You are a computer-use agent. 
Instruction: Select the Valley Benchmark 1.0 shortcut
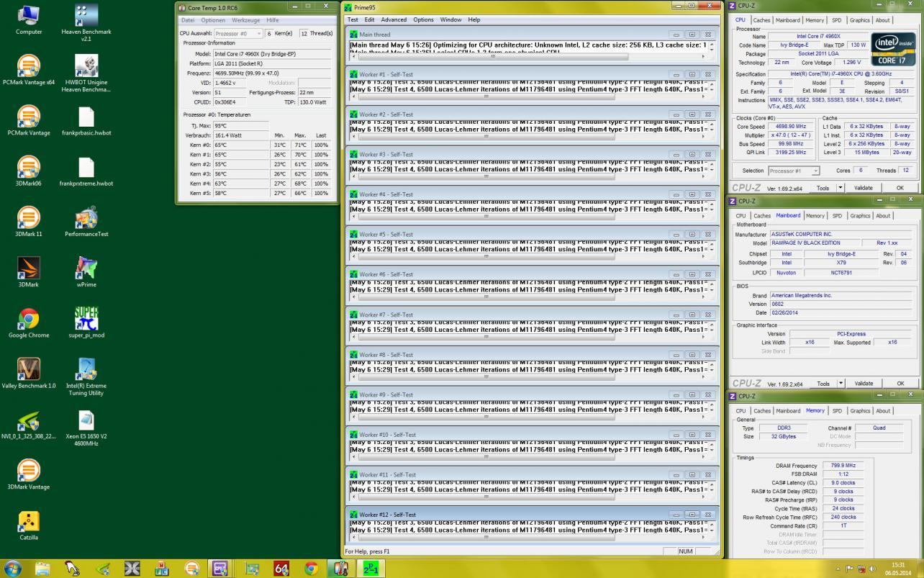tap(28, 373)
